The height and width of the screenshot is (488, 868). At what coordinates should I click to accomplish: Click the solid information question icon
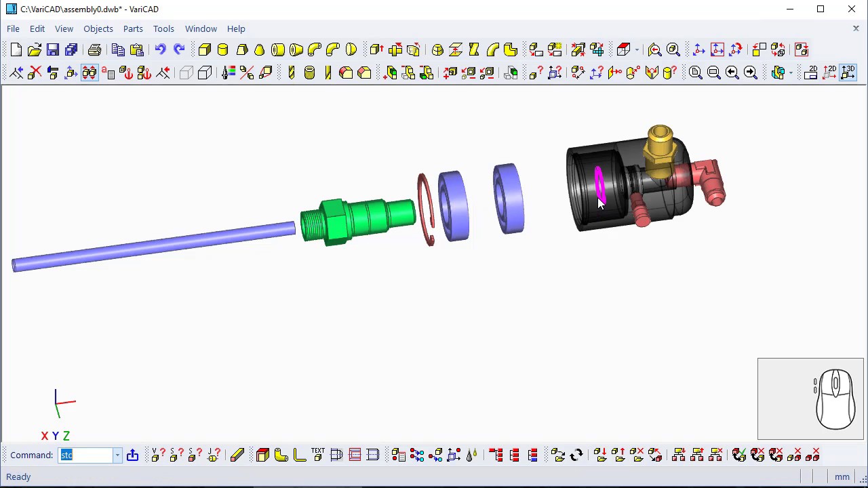click(534, 72)
